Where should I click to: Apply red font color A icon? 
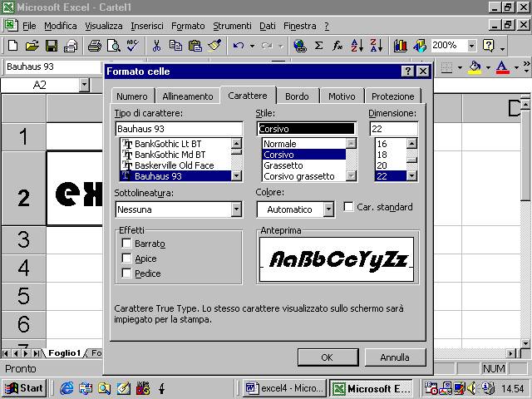(502, 67)
